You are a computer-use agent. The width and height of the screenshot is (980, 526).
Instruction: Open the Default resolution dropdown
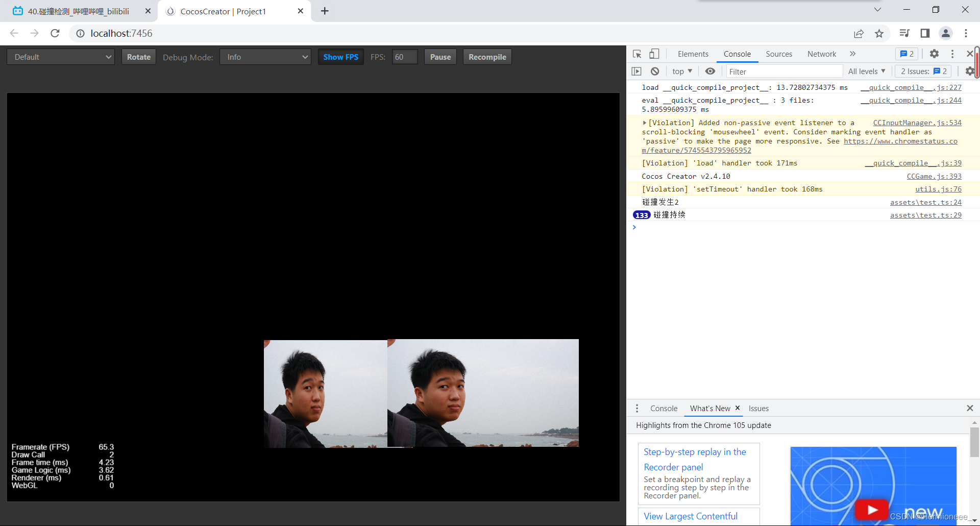[x=61, y=57]
